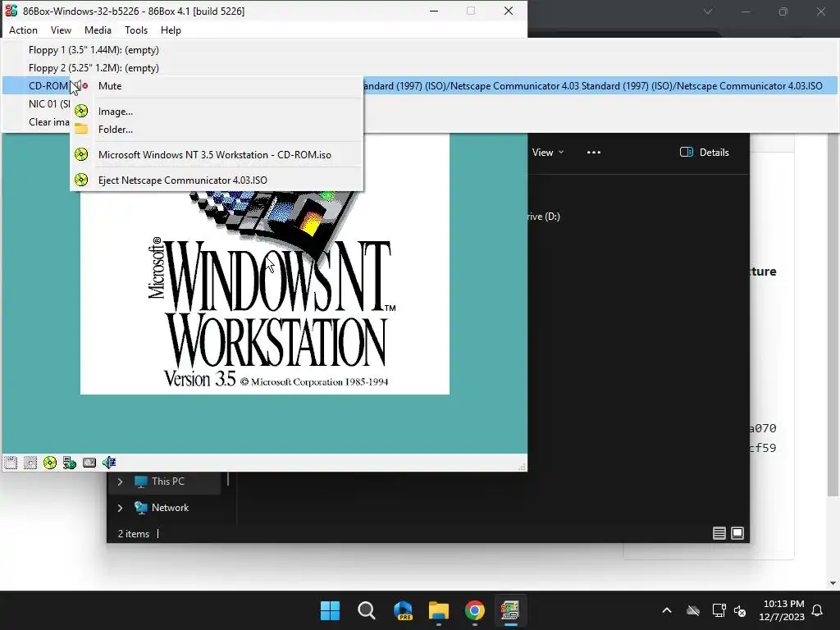Click the This PC monitor icon in Explorer

[141, 481]
